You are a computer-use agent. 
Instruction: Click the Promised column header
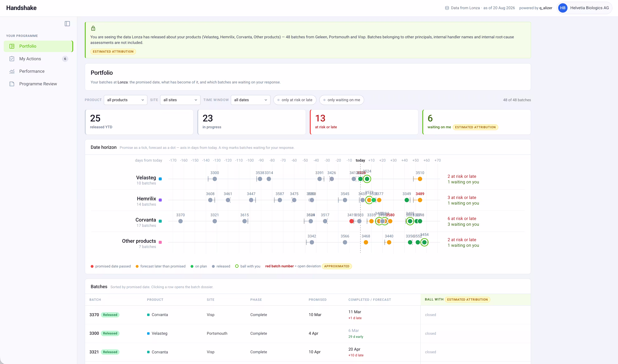(x=318, y=300)
